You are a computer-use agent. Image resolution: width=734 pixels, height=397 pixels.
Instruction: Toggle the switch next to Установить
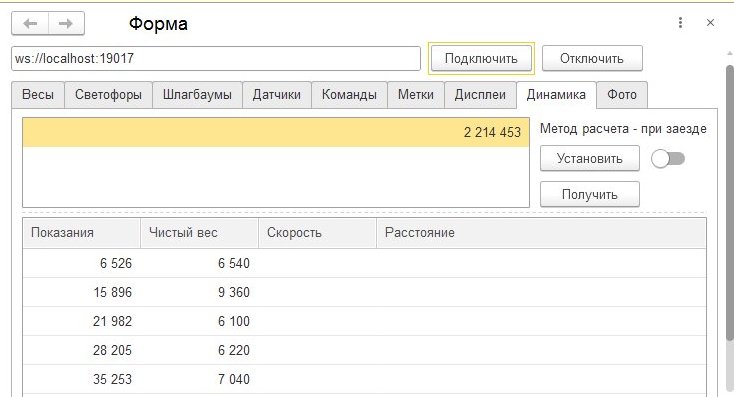[x=668, y=159]
